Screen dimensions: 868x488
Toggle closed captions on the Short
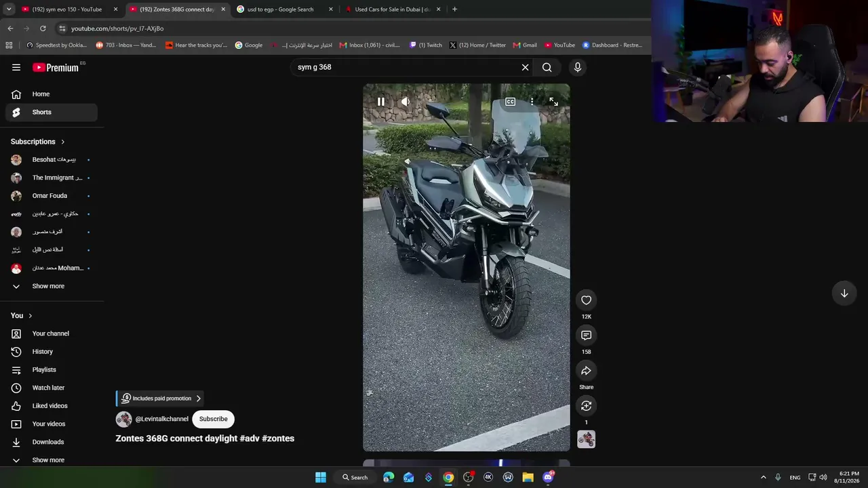click(x=510, y=102)
